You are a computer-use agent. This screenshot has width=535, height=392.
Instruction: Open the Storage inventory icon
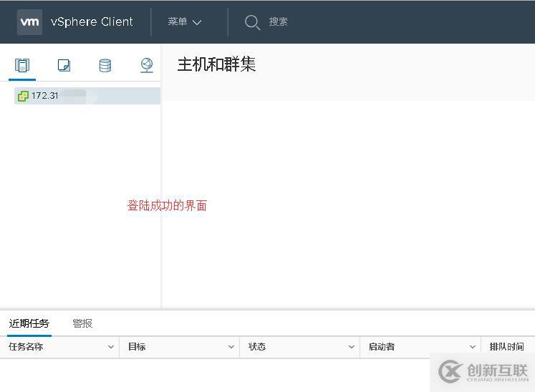pos(105,65)
